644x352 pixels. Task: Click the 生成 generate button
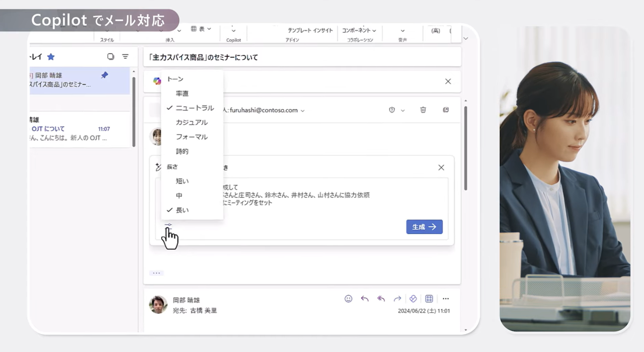(x=424, y=227)
